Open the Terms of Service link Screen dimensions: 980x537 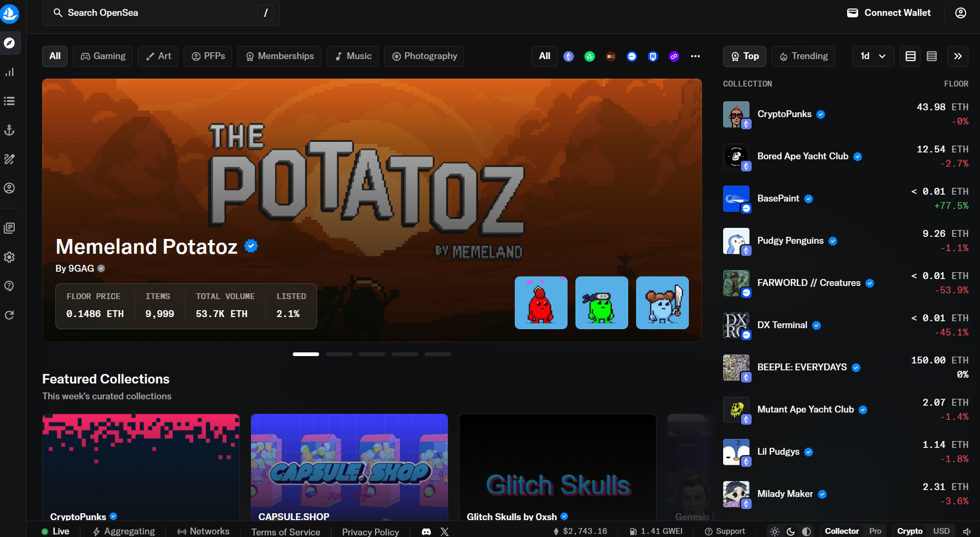click(x=285, y=532)
